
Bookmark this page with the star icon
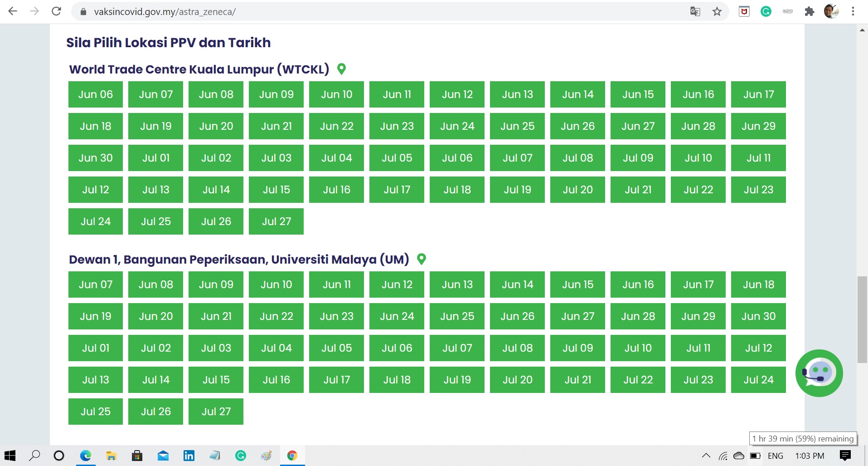(717, 11)
